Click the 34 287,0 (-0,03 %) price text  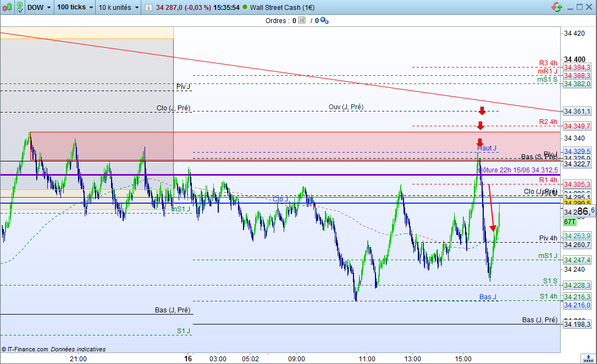pos(183,8)
